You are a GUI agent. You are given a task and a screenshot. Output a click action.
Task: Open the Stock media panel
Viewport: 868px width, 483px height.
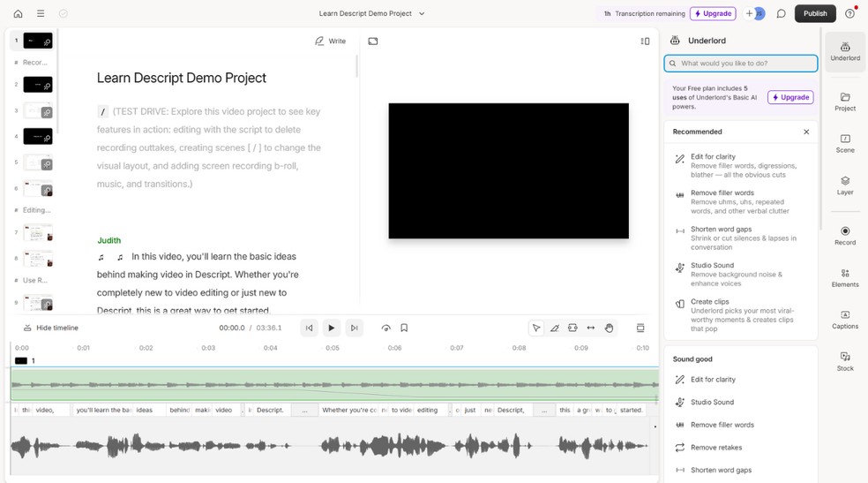click(x=844, y=361)
